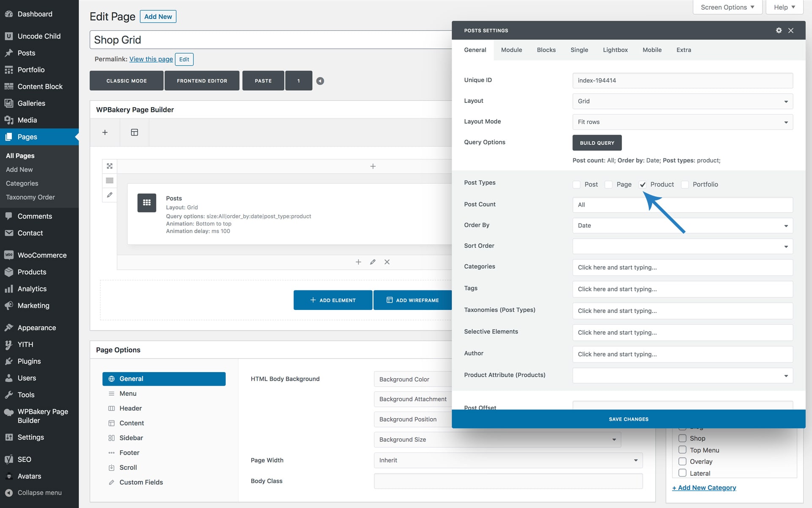Click the Posts grid element icon

[x=147, y=203]
